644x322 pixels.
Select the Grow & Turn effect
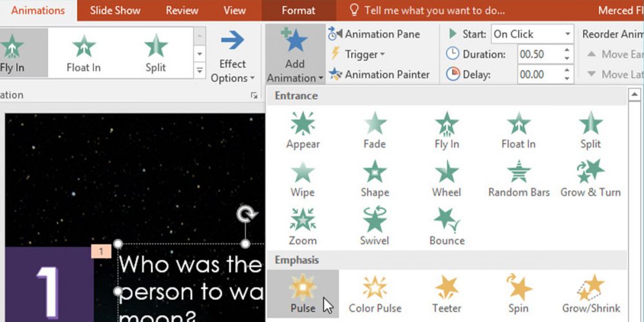(x=590, y=178)
